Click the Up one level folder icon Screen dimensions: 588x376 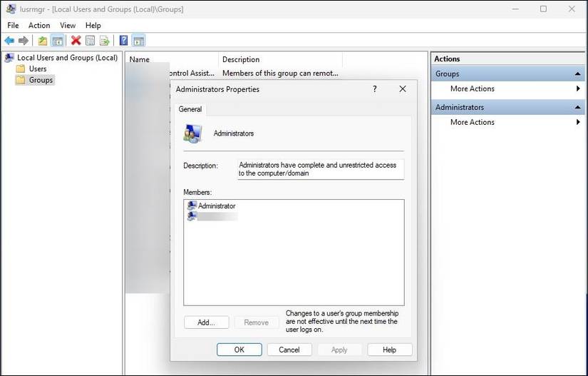pos(43,41)
